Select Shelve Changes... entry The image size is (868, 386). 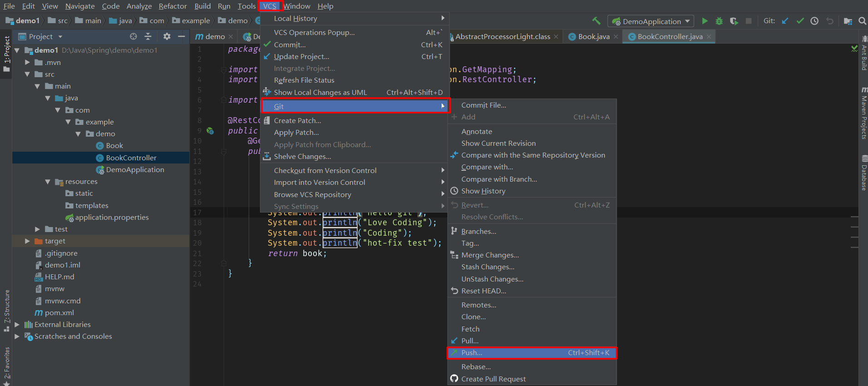(354, 157)
